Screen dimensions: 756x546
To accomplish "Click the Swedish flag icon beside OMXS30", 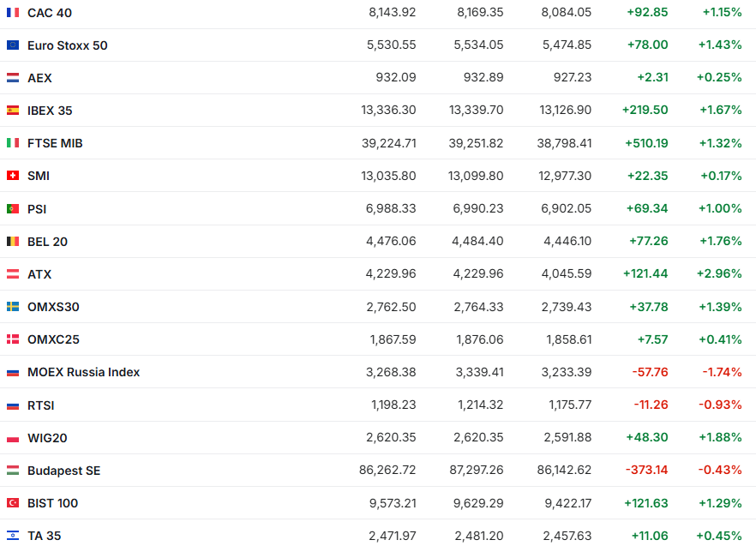I will [x=13, y=307].
